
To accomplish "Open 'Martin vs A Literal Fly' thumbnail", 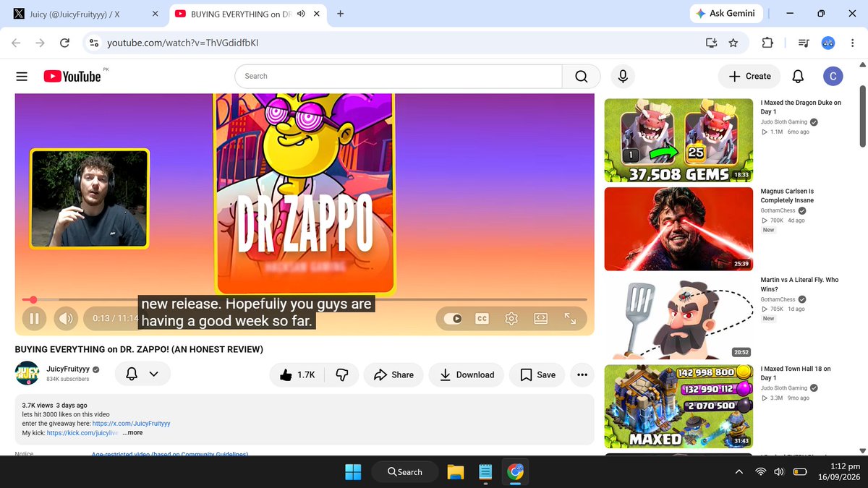I will click(x=678, y=317).
